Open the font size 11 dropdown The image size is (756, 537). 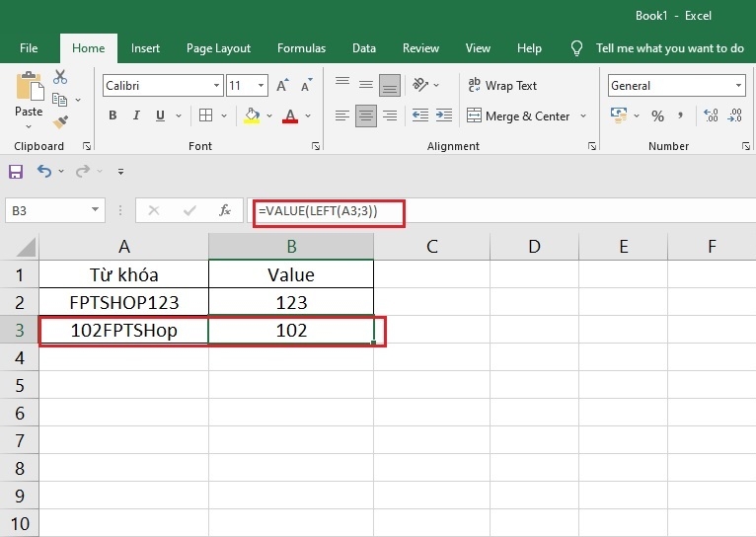point(261,86)
